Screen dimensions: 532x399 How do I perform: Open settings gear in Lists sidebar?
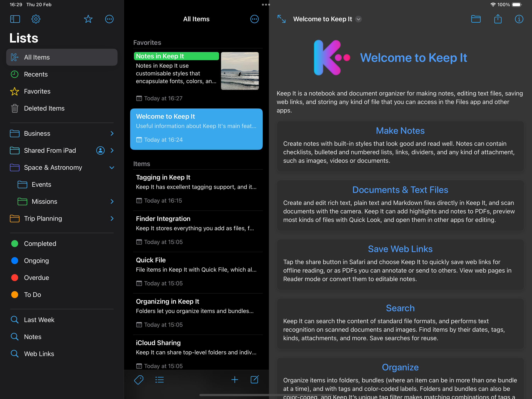click(36, 19)
